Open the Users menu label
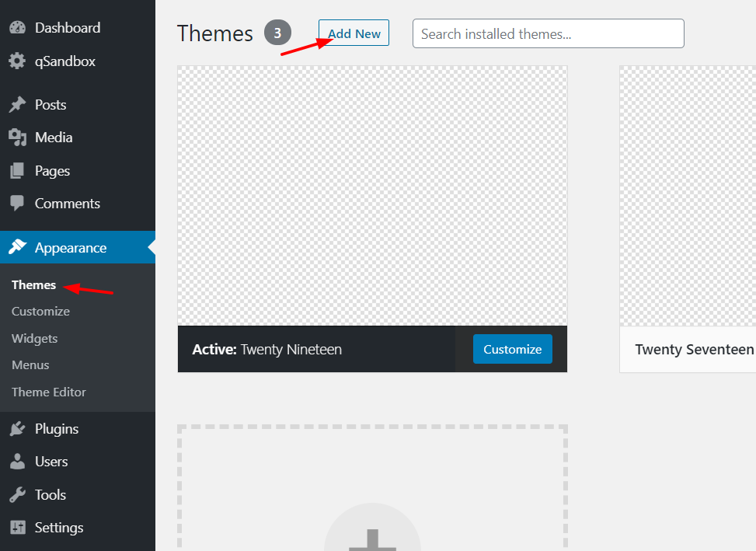Viewport: 756px width, 551px height. point(51,462)
